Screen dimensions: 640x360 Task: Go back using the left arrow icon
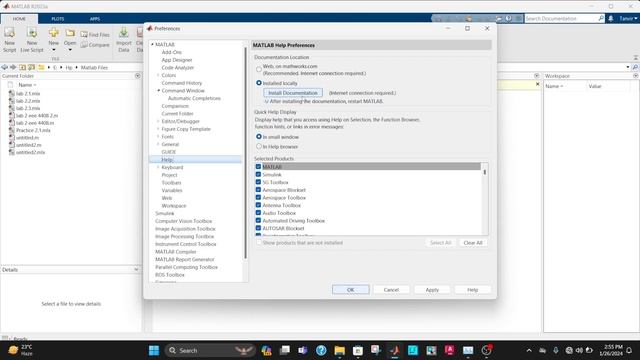(x=4, y=67)
